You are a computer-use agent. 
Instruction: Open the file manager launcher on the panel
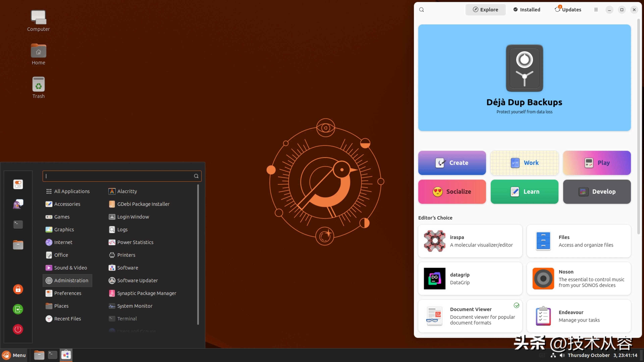coord(39,355)
